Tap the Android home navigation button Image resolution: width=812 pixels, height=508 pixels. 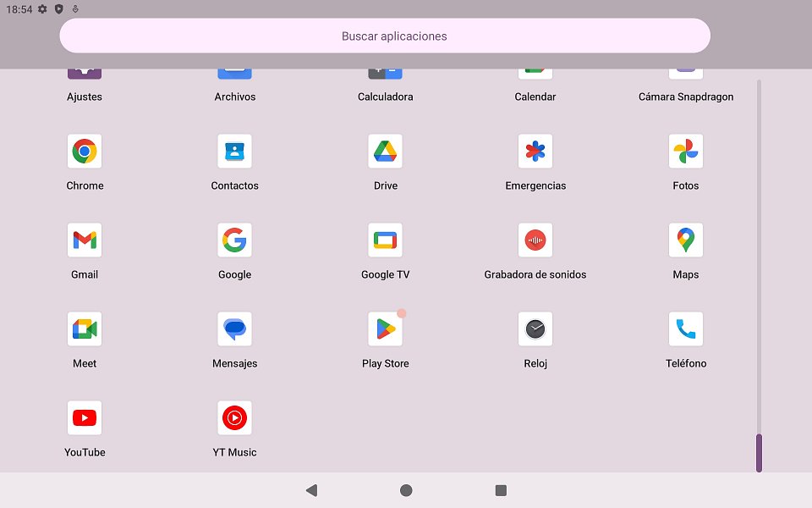pyautogui.click(x=406, y=490)
